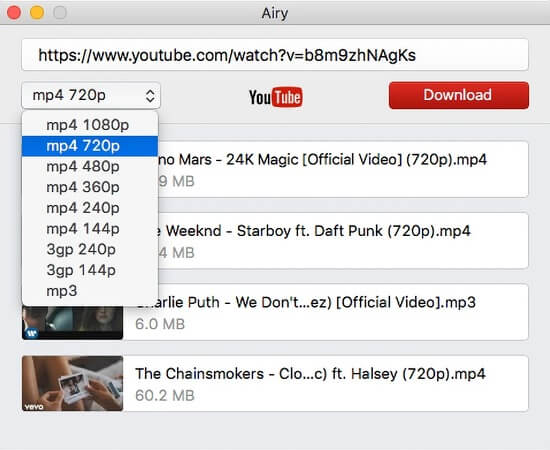Click The Chainsmokers video thumbnail
550x450 pixels.
pyautogui.click(x=73, y=383)
